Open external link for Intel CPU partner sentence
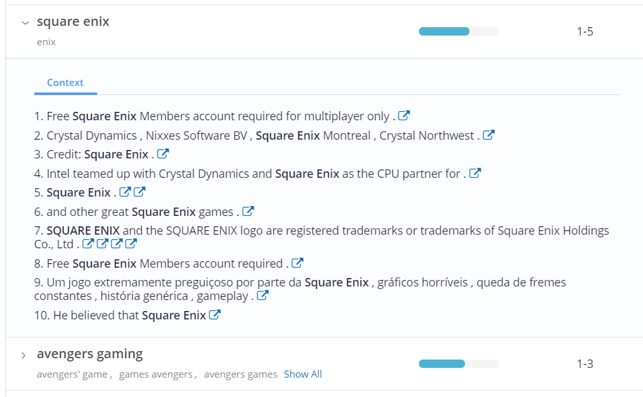Image resolution: width=643 pixels, height=397 pixels. point(475,173)
